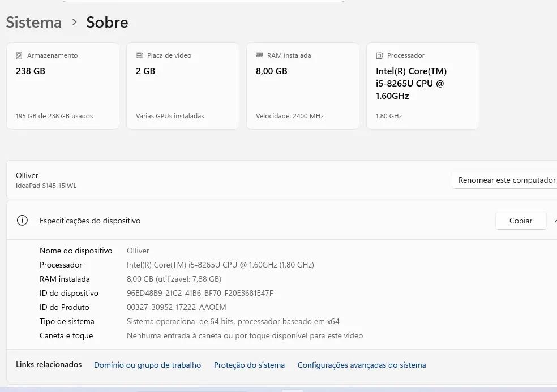Click the ID do dispositivo value
The width and height of the screenshot is (557, 392).
coord(200,293)
